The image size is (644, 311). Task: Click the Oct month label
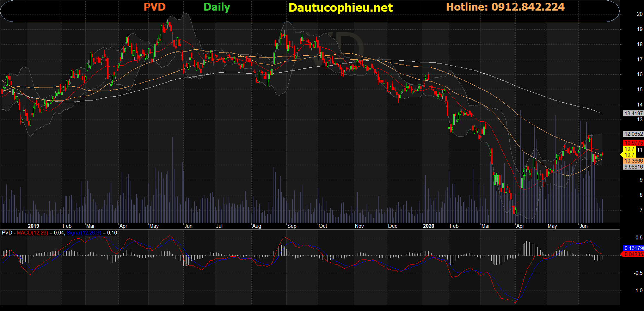(x=323, y=226)
